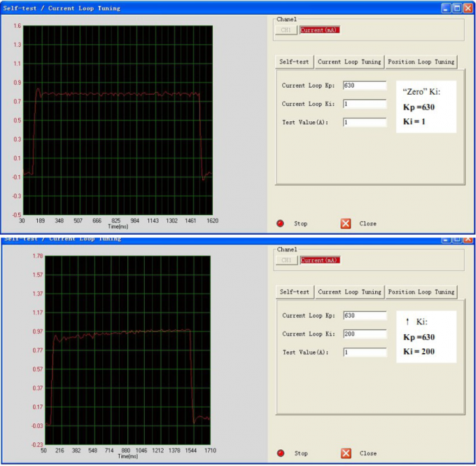This screenshot has height=466, width=476.
Task: Focus the Current Loop Kp field in the top window
Action: click(x=365, y=85)
